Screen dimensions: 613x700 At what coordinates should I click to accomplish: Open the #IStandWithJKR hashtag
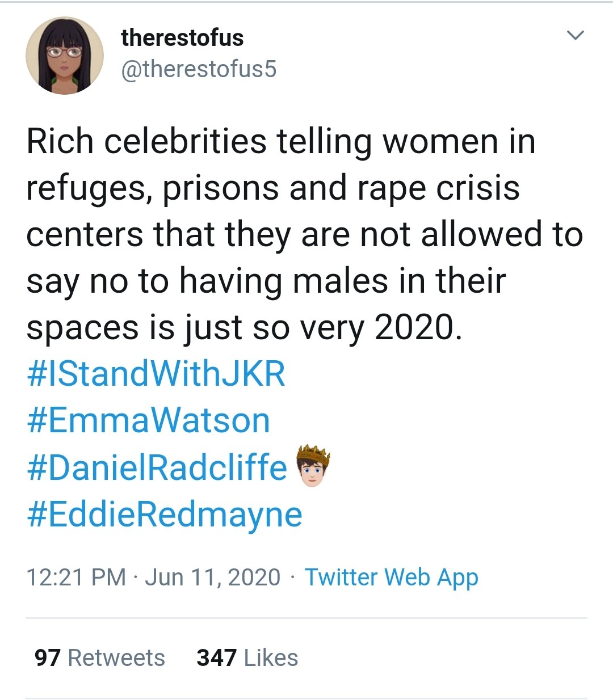pos(156,374)
